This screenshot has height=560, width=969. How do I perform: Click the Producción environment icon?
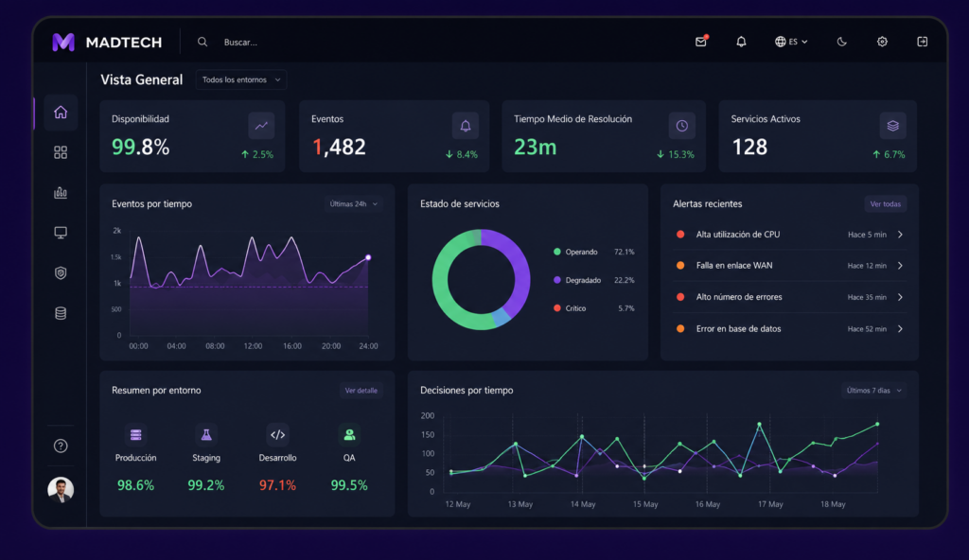click(x=135, y=434)
